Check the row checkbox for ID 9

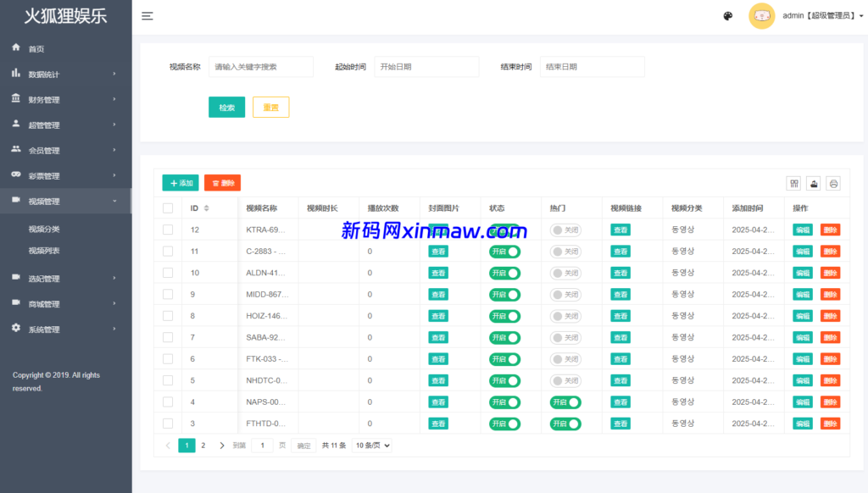pos(168,295)
